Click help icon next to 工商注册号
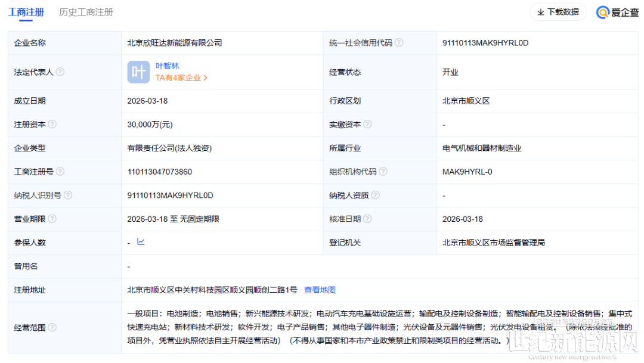644x363 pixels. 60,172
